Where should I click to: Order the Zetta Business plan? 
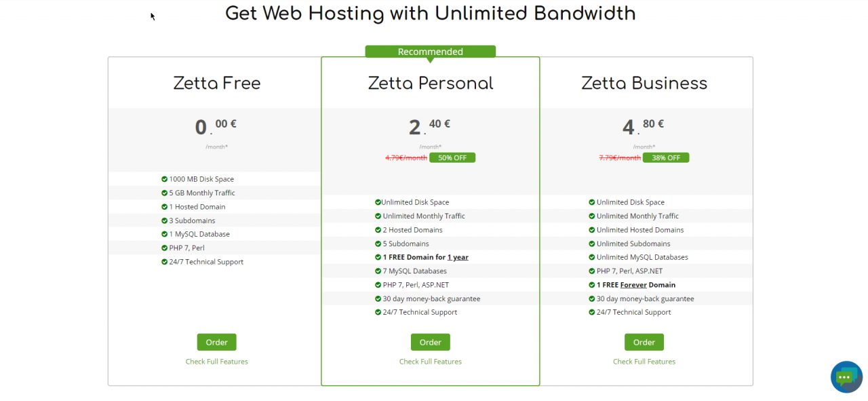tap(644, 342)
